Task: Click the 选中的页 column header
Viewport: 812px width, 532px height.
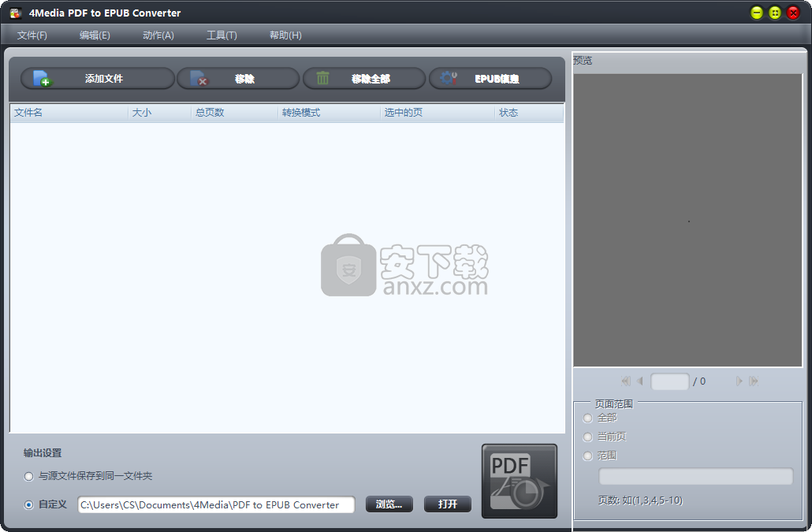Action: click(438, 113)
